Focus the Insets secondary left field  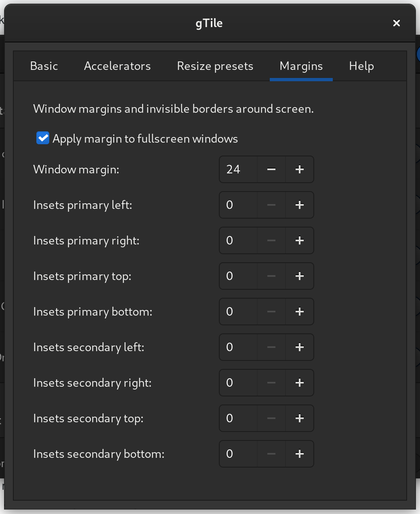(238, 347)
